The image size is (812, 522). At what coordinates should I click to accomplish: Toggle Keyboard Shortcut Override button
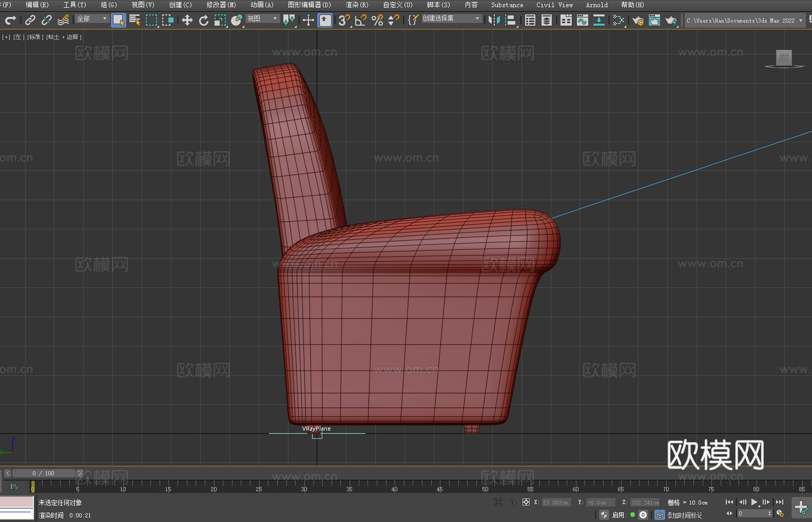tap(325, 20)
